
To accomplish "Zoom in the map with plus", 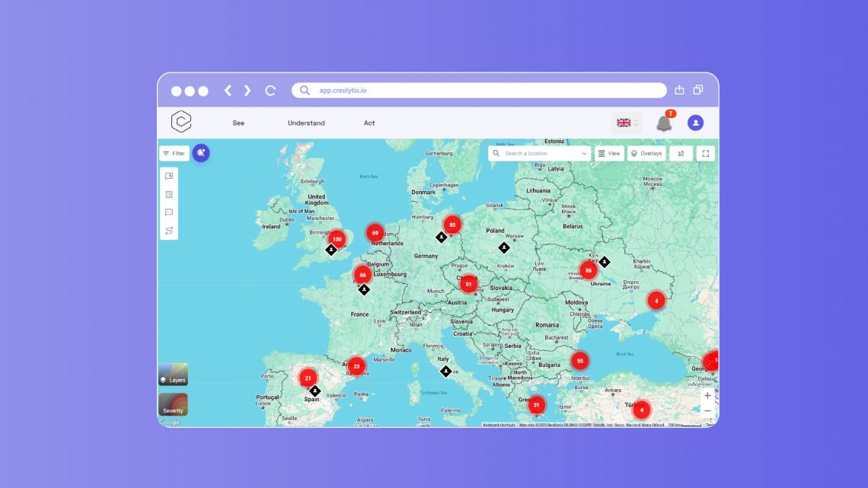I will coord(707,396).
